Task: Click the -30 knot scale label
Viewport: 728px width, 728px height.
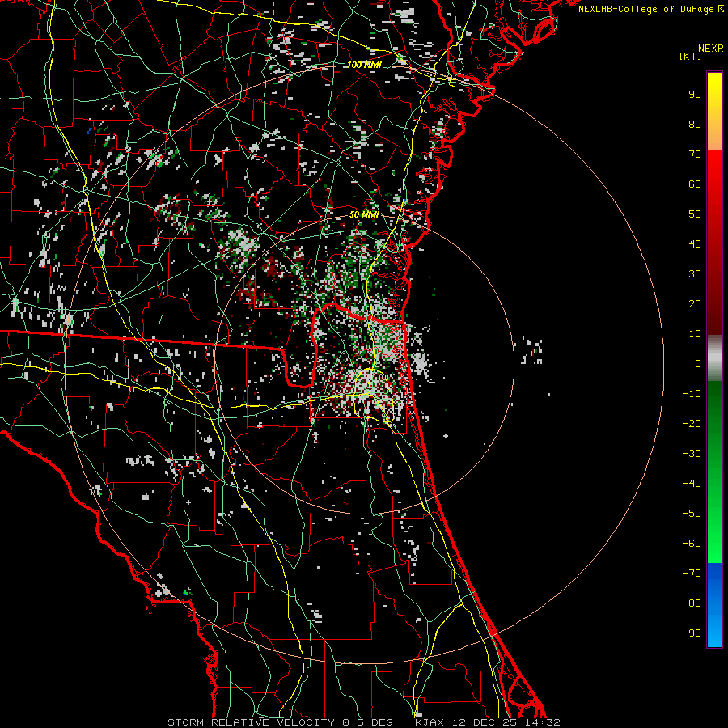Action: click(692, 454)
